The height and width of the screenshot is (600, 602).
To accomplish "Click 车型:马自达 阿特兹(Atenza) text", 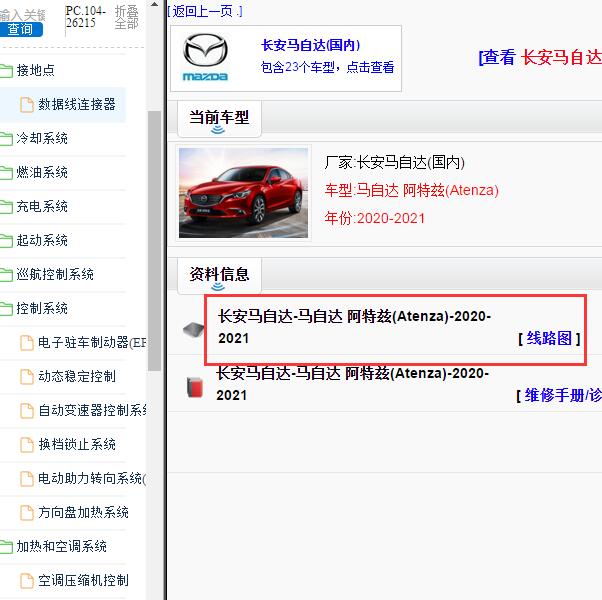I will click(x=412, y=190).
